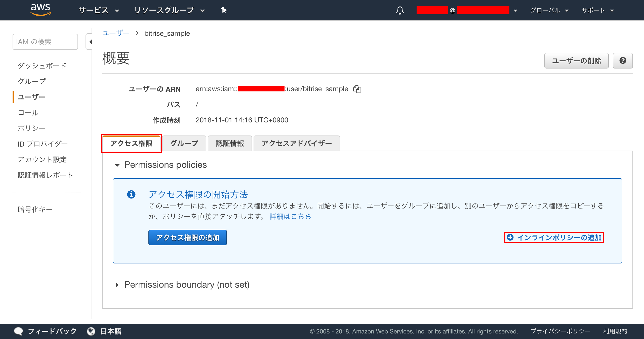The image size is (644, 339).
Task: Click the IAM の検索 search field
Action: tap(45, 42)
